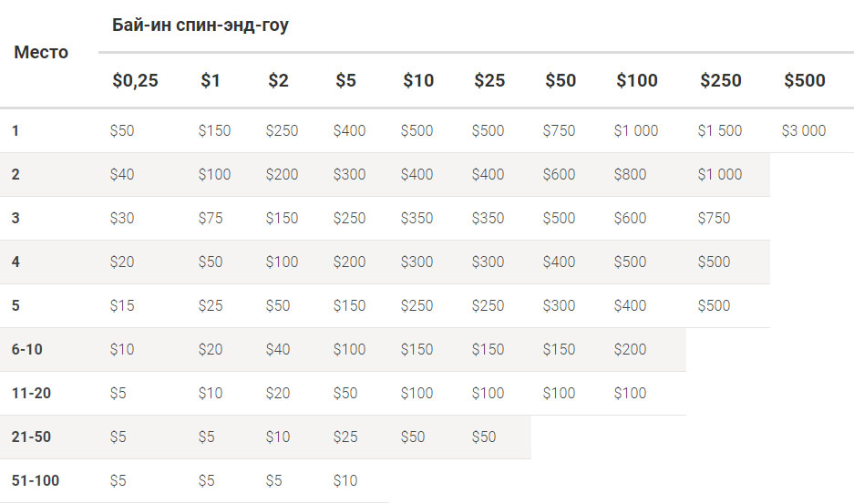Select the $75 third place prize
This screenshot has height=504, width=854.
pos(211,218)
